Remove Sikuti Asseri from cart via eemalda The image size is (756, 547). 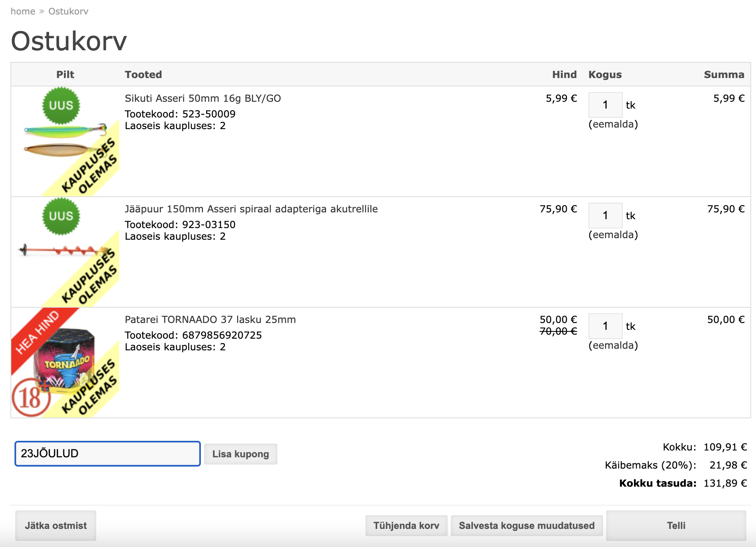pos(613,124)
